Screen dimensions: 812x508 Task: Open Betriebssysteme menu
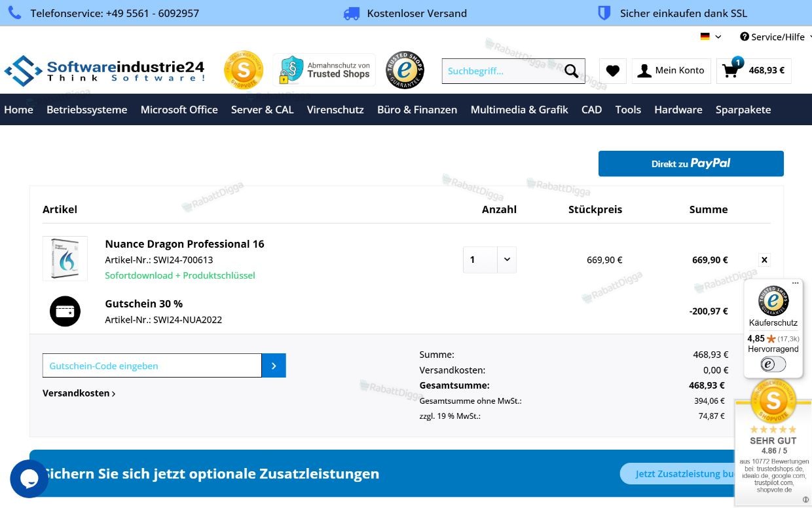click(x=87, y=109)
